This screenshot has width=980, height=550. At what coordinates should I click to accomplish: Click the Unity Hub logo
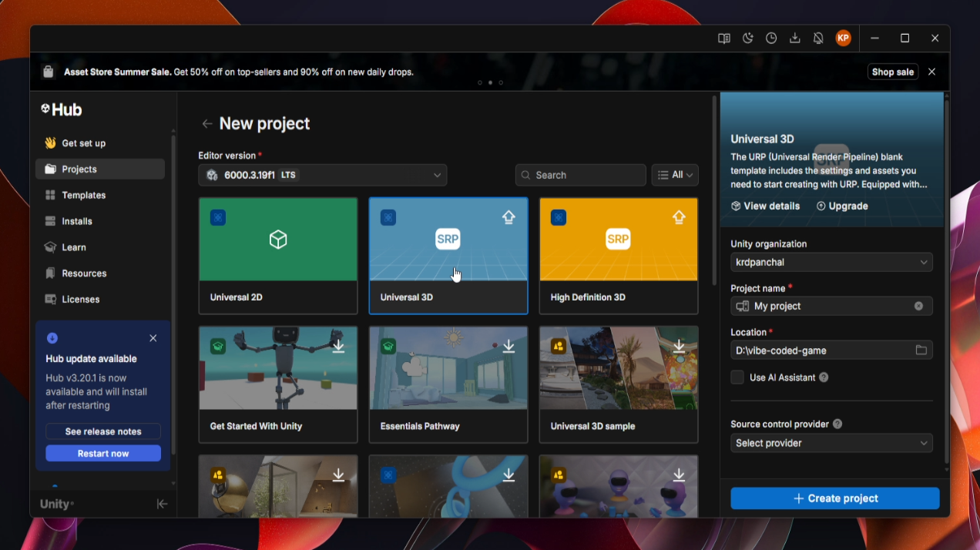62,109
